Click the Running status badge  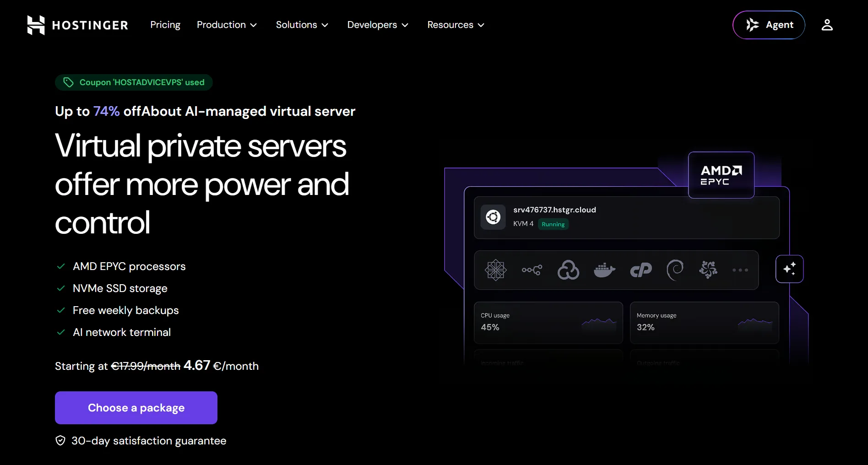pos(553,224)
